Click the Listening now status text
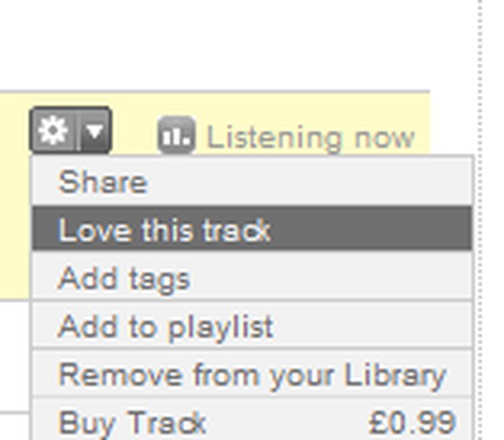The width and height of the screenshot is (504, 440). point(311,138)
